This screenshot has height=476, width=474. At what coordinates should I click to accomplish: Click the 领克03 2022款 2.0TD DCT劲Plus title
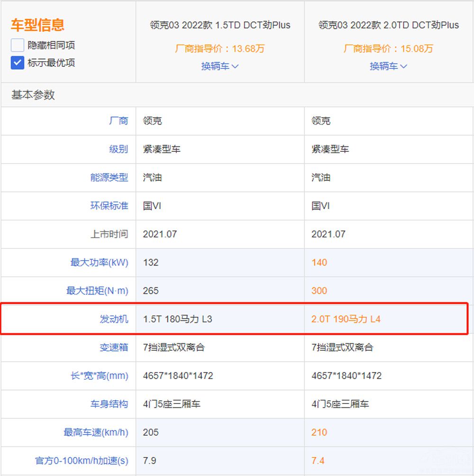389,25
